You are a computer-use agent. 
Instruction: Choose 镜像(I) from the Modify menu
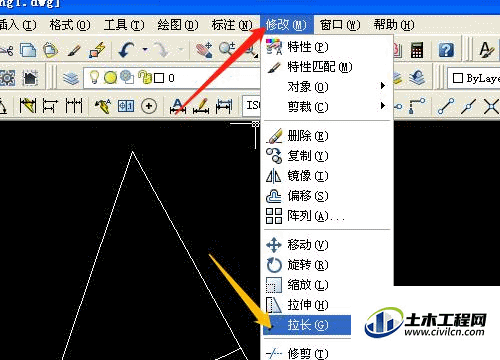[326, 176]
